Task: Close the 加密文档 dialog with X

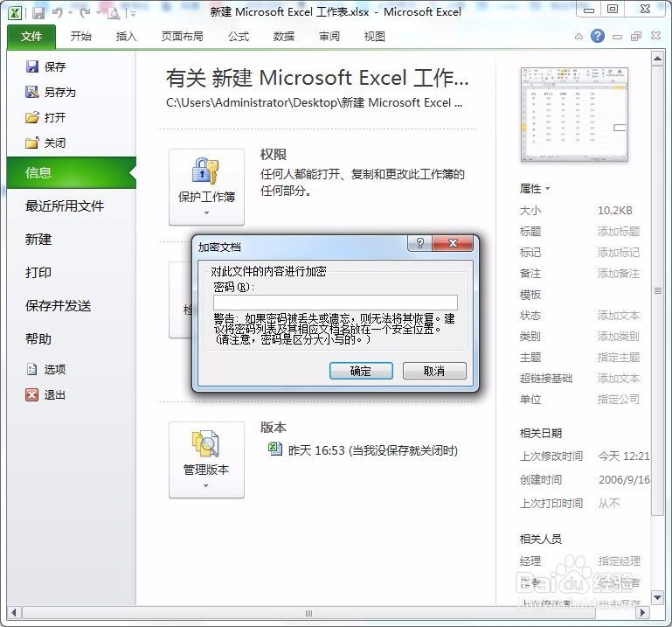Action: 453,244
